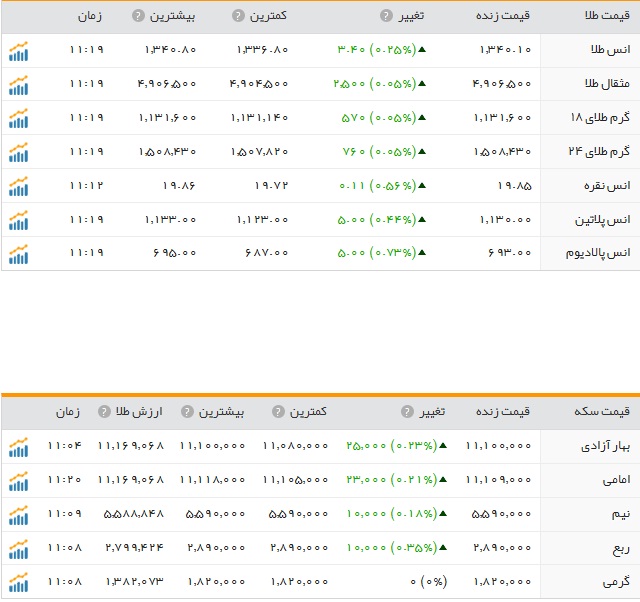Click help icon beside کمترین in gold table
Viewport: 640px width, 602px height.
238,16
